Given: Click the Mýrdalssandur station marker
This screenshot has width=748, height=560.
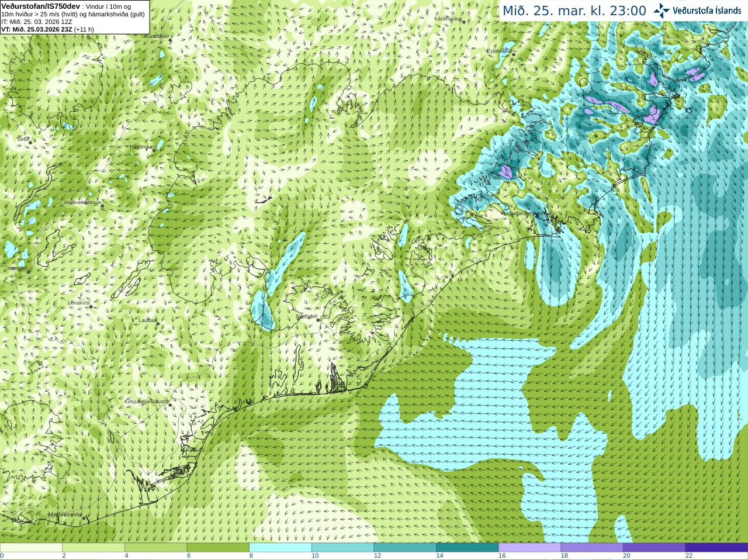Looking at the screenshot, I should point(84,518).
